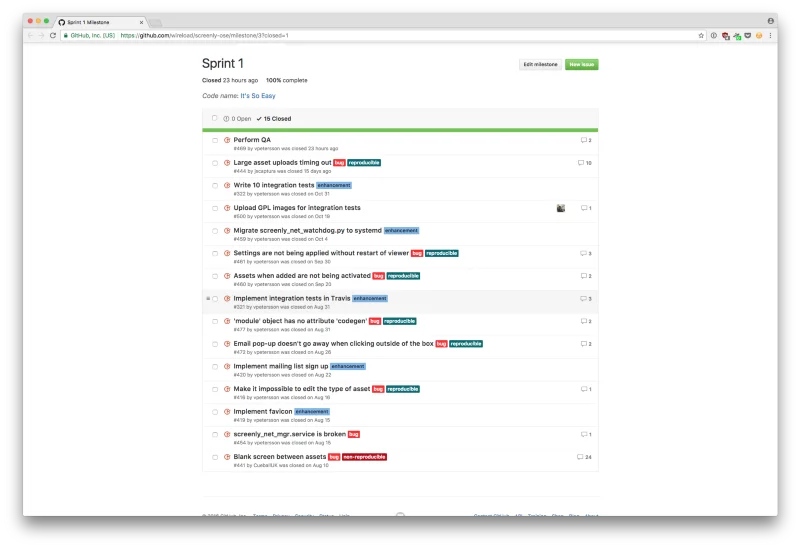The image size is (800, 548).
Task: Click the 'Edit milestone' button
Action: tap(540, 64)
